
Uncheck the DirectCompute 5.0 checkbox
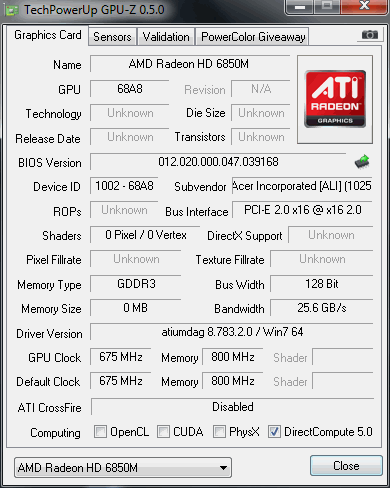pos(274,431)
